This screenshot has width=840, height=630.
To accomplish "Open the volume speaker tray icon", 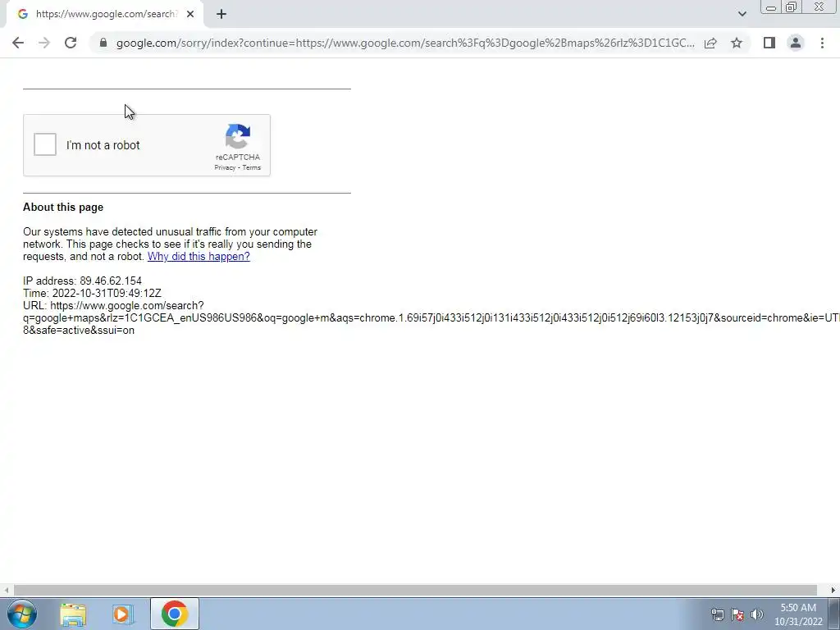I will (757, 614).
